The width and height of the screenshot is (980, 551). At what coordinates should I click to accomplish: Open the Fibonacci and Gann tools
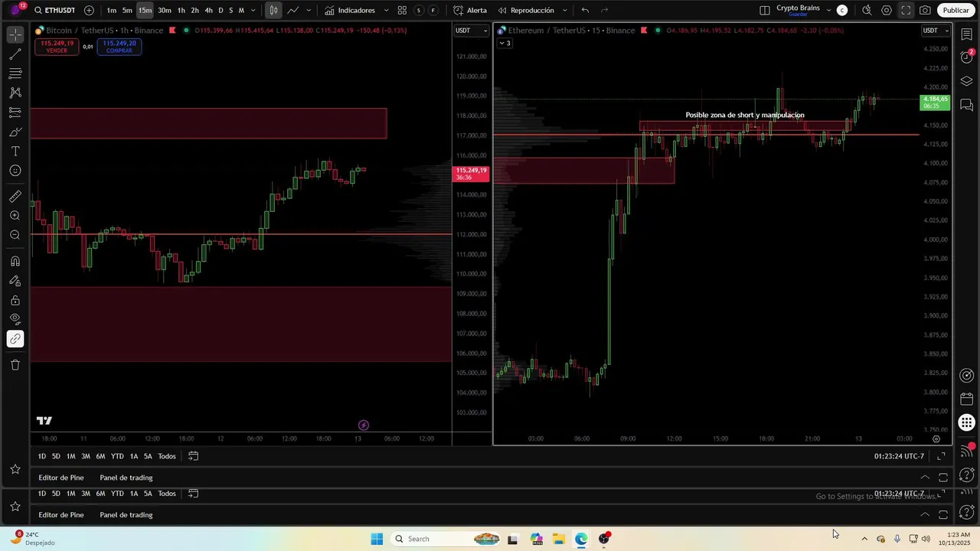[15, 73]
